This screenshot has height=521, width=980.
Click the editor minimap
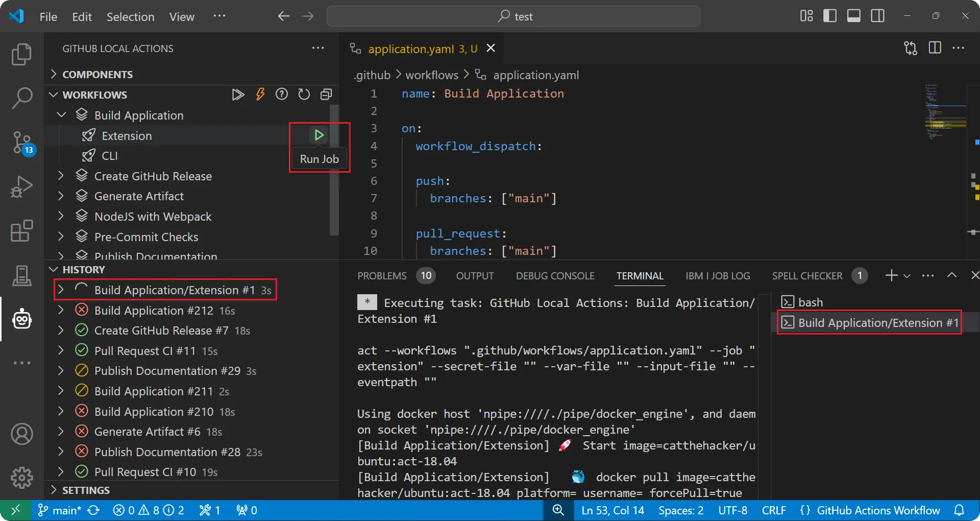pos(945,112)
